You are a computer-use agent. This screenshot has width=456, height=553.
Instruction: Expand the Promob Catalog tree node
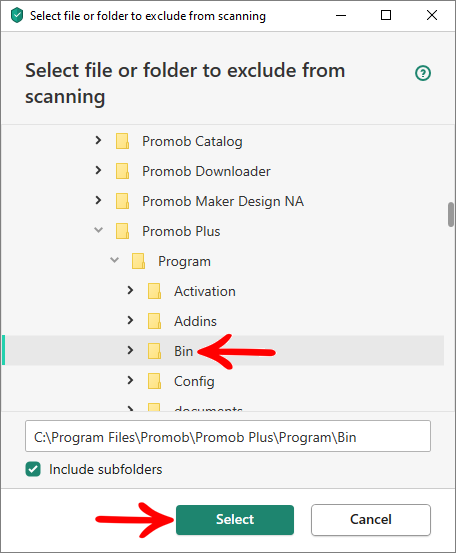[x=98, y=140]
